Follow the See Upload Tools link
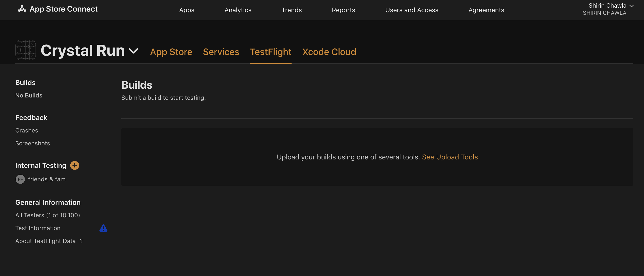The width and height of the screenshot is (644, 276). tap(450, 157)
